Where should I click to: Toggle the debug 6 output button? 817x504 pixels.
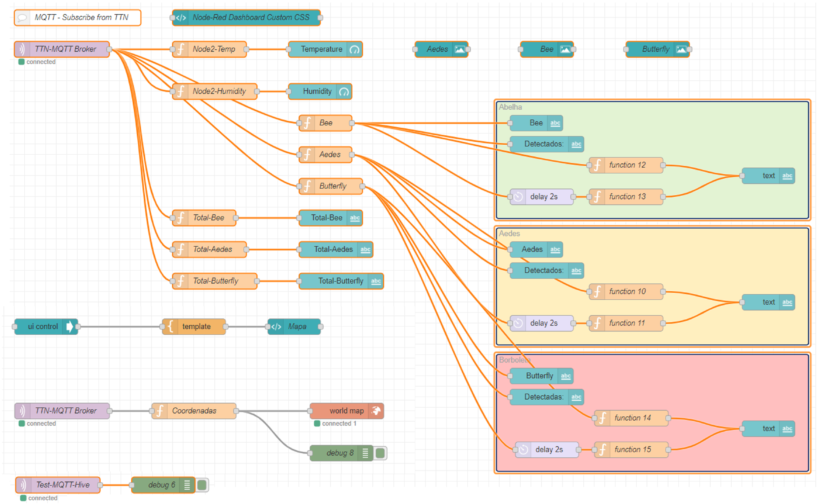(202, 485)
